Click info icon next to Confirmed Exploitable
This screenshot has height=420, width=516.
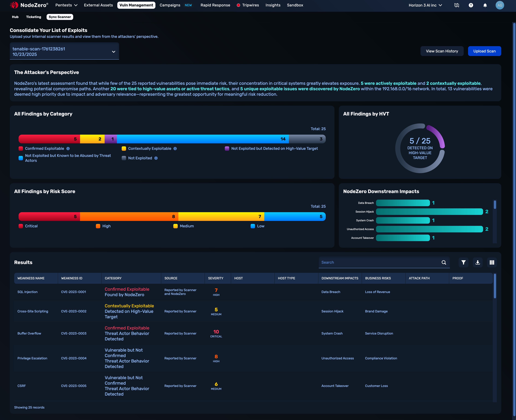pyautogui.click(x=68, y=149)
